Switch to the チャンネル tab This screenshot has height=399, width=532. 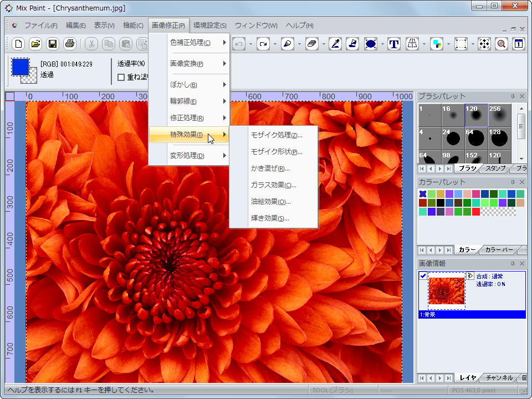click(499, 377)
